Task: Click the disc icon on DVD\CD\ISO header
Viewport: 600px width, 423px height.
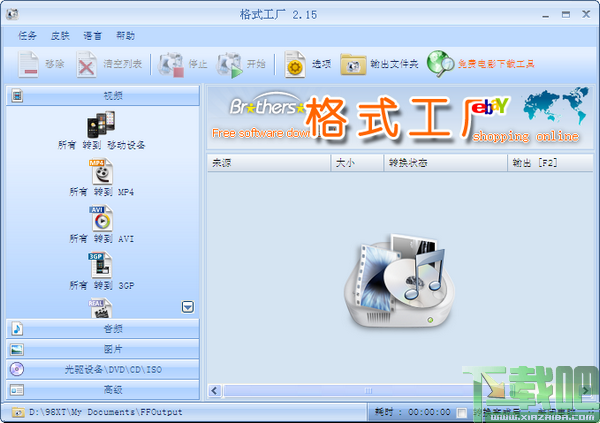Action: point(17,369)
